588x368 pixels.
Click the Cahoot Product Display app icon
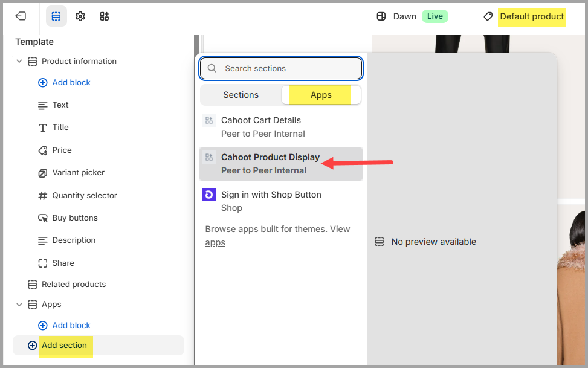pyautogui.click(x=209, y=157)
